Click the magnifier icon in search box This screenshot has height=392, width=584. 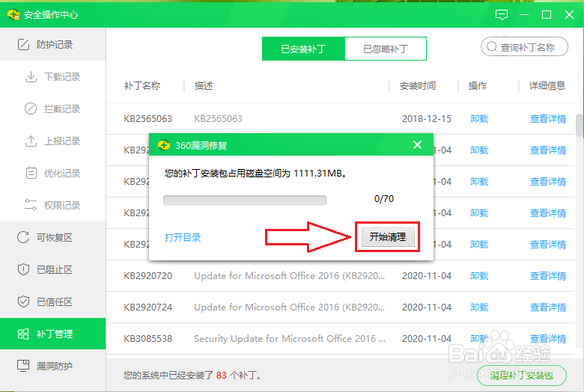coord(492,47)
